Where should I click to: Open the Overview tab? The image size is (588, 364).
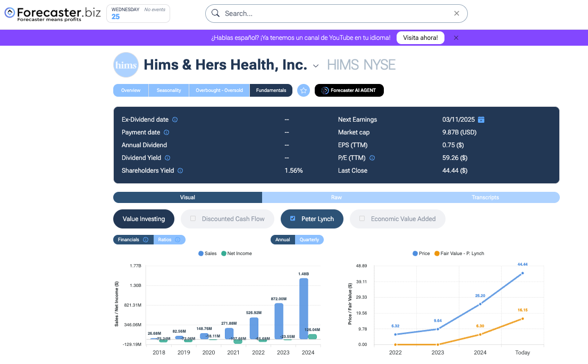[x=130, y=90]
